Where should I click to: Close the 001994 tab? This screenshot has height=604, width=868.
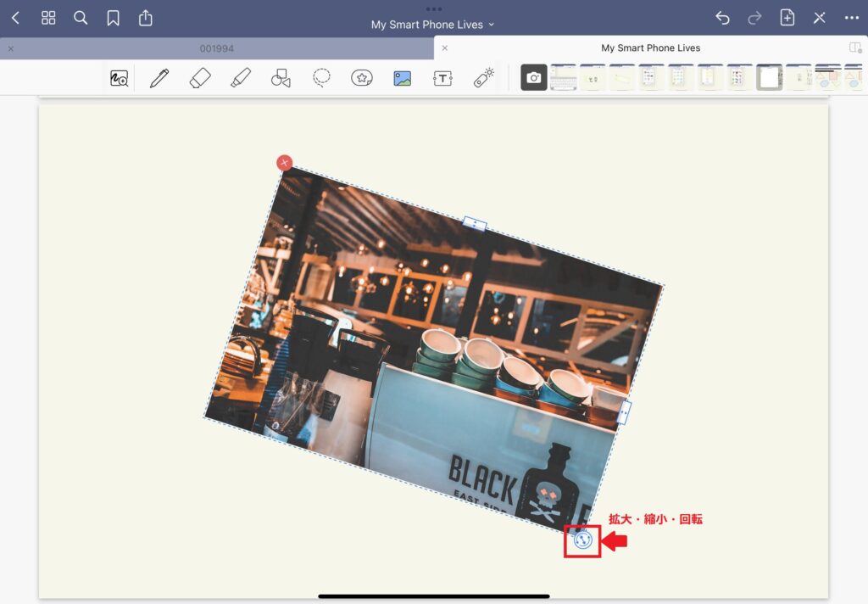pos(11,48)
